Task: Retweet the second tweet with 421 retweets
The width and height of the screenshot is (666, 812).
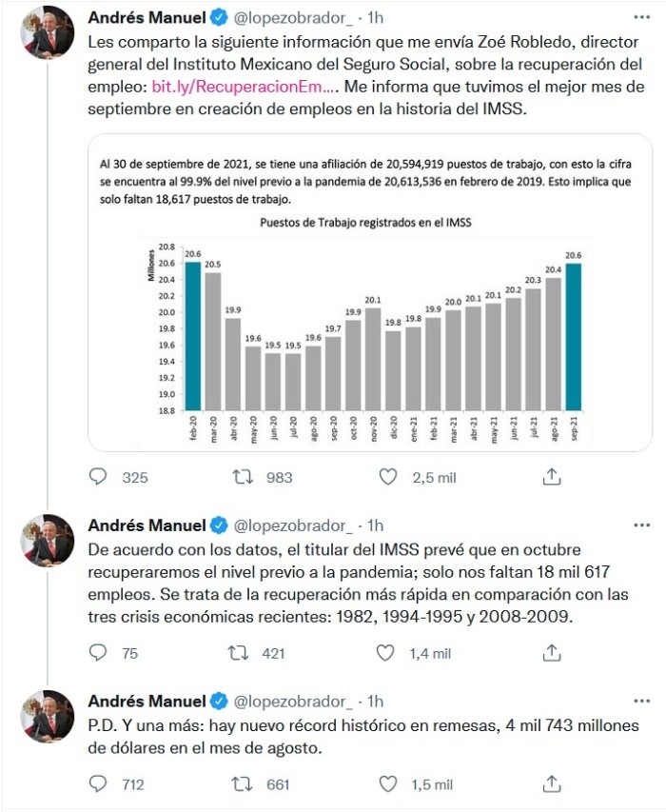Action: click(243, 653)
